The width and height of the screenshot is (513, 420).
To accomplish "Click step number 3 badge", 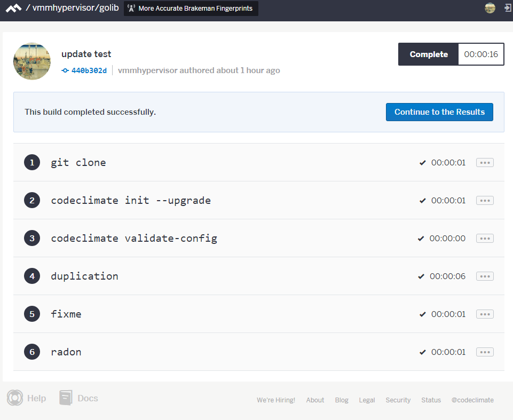I will click(32, 238).
